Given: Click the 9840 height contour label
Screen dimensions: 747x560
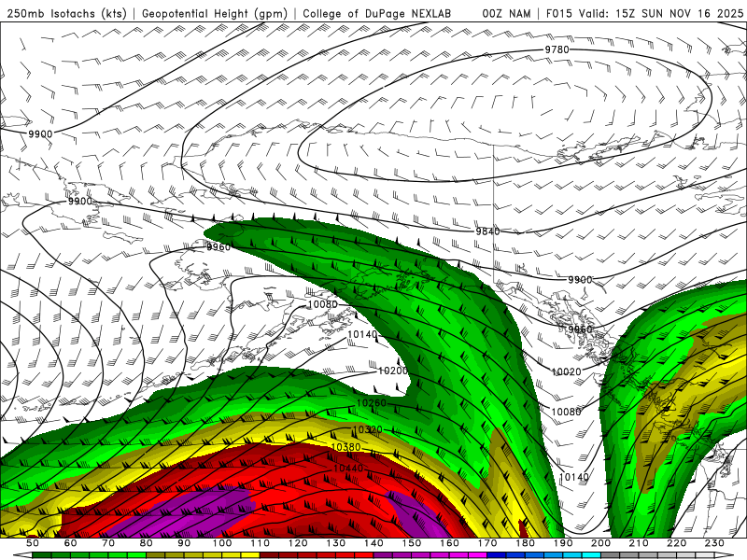Looking at the screenshot, I should click(x=487, y=231).
